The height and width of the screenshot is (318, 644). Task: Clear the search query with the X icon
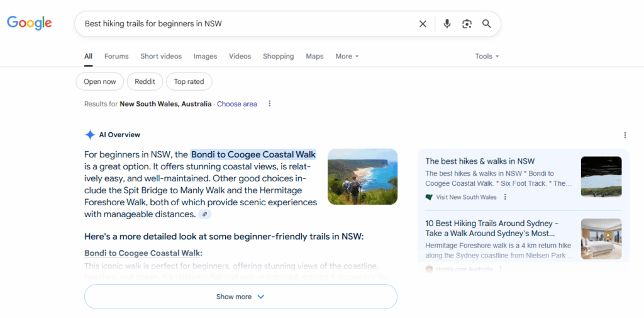pyautogui.click(x=423, y=24)
